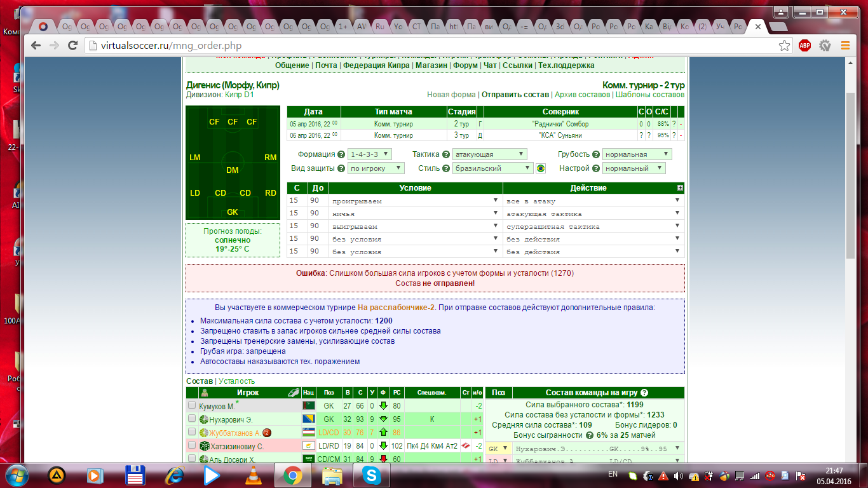The width and height of the screenshot is (868, 488).
Task: Click the EN language indicator in the tray
Action: (x=613, y=475)
